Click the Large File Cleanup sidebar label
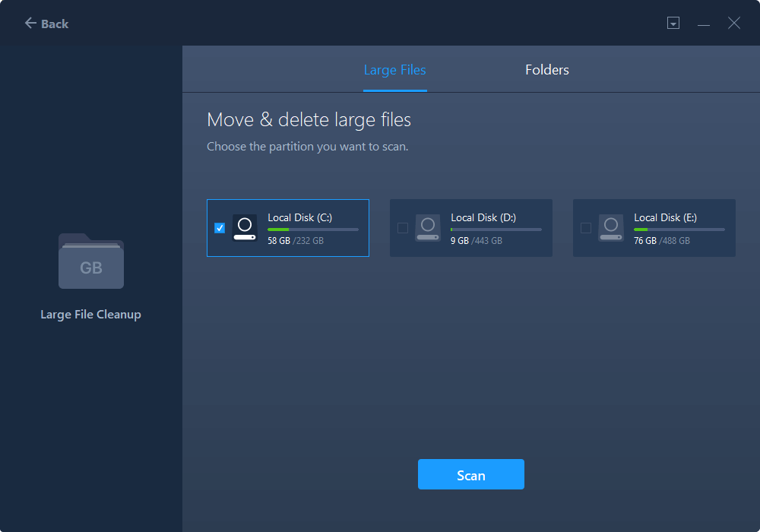 pos(90,313)
